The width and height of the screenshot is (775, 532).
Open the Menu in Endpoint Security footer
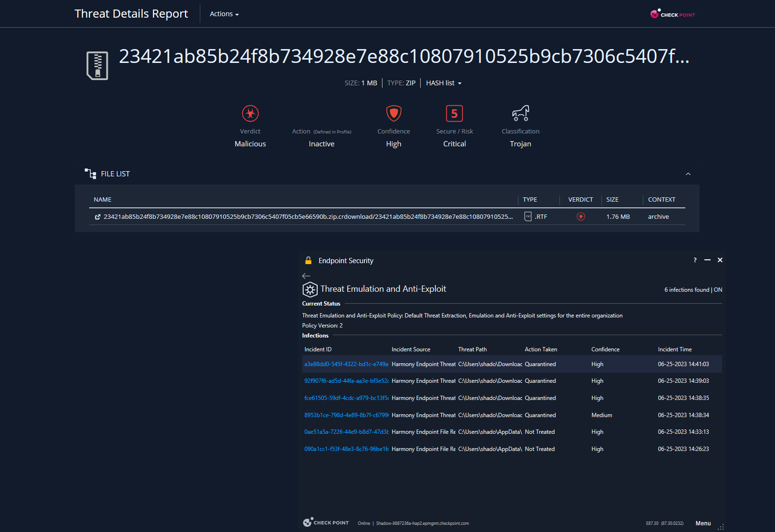pyautogui.click(x=703, y=523)
